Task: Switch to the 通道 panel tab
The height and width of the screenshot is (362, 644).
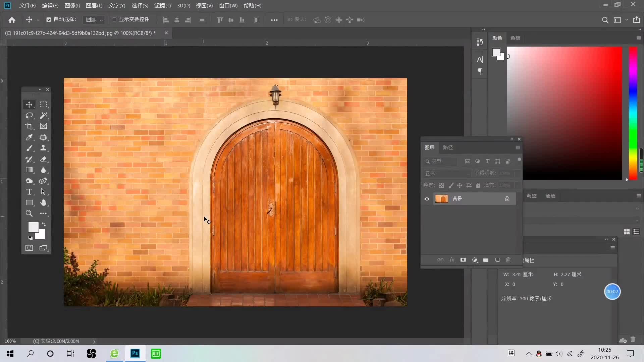Action: (550, 196)
